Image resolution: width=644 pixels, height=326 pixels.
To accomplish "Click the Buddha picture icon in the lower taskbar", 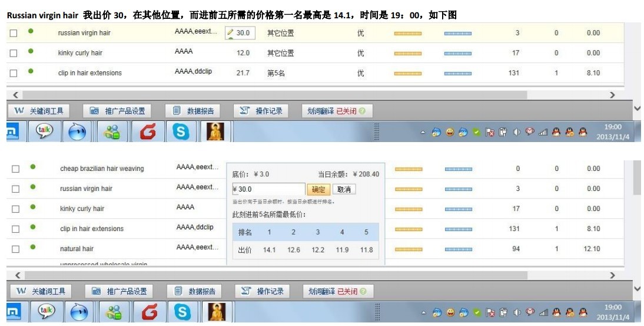I will [x=217, y=312].
